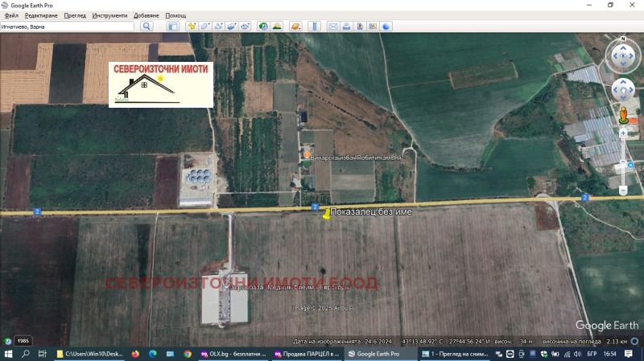
Task: Click the search field with Игнатиево, Варна
Action: click(67, 27)
